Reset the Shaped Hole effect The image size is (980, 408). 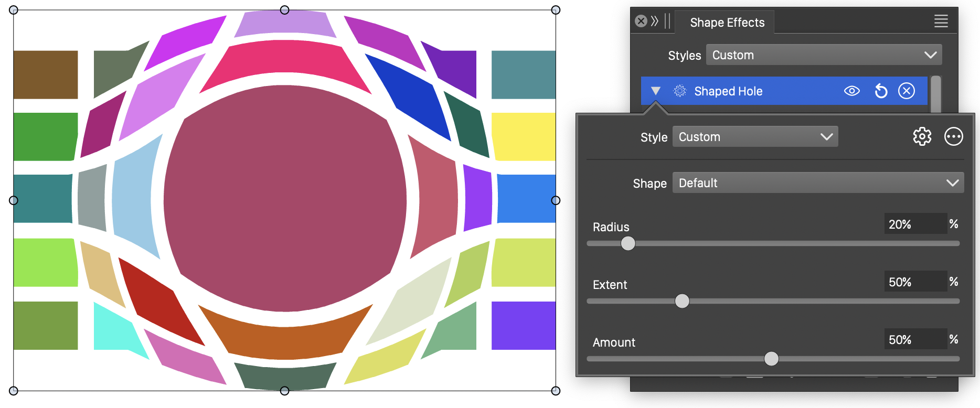(881, 91)
